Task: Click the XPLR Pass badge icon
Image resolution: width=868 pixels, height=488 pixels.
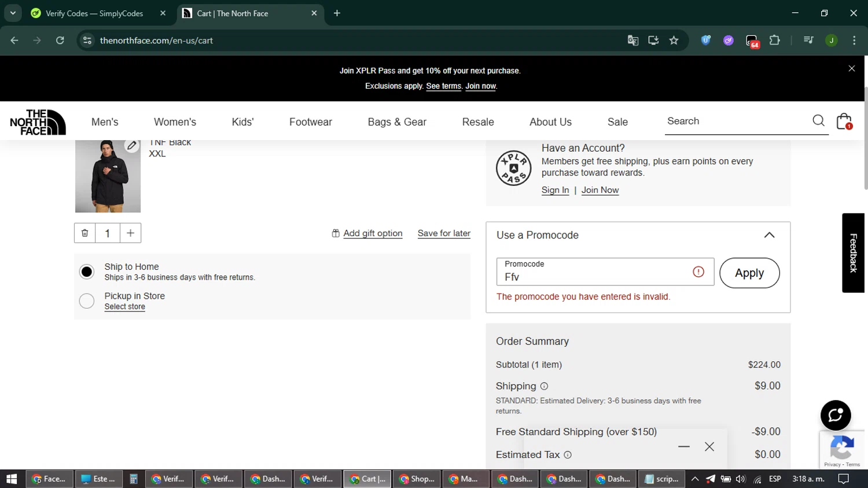Action: (513, 168)
